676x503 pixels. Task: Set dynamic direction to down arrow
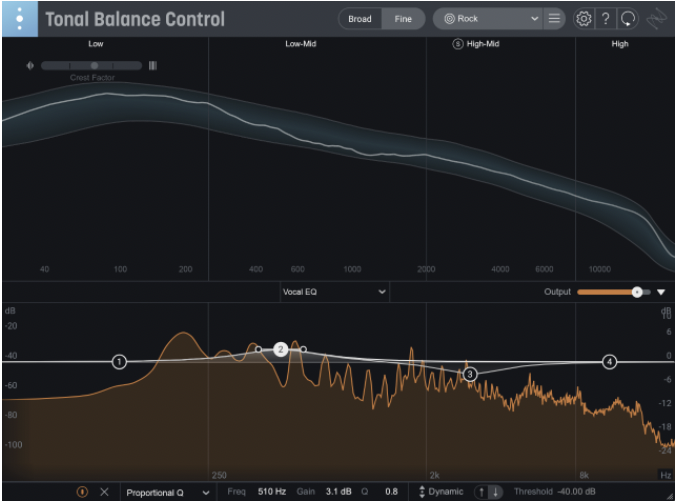pyautogui.click(x=496, y=492)
